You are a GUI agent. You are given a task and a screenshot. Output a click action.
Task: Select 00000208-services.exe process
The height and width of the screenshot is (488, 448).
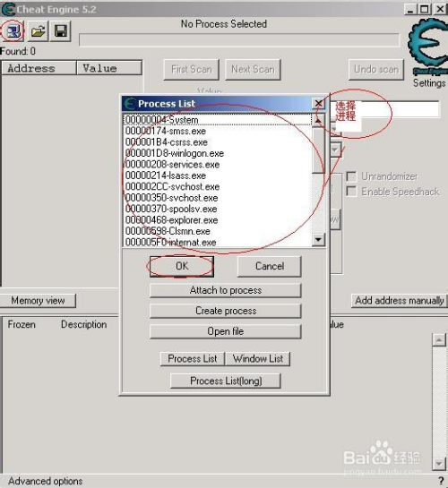coord(218,165)
